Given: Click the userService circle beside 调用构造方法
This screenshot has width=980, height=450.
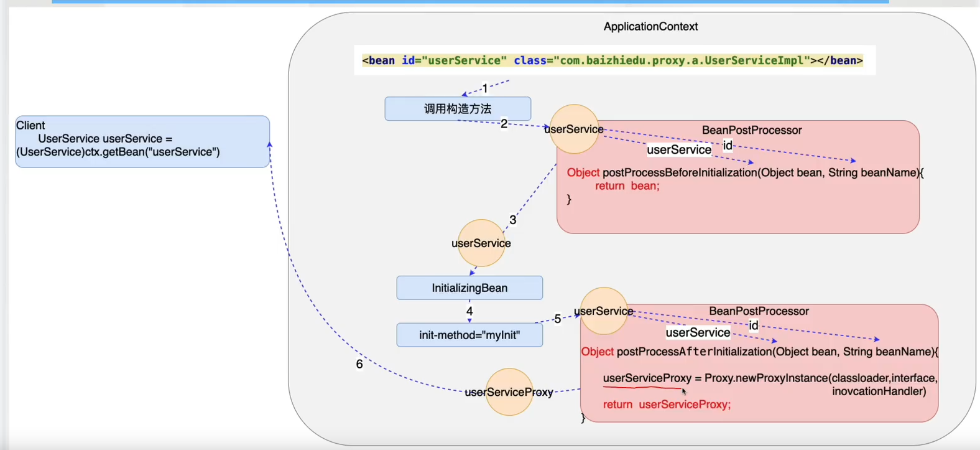Looking at the screenshot, I should click(574, 129).
